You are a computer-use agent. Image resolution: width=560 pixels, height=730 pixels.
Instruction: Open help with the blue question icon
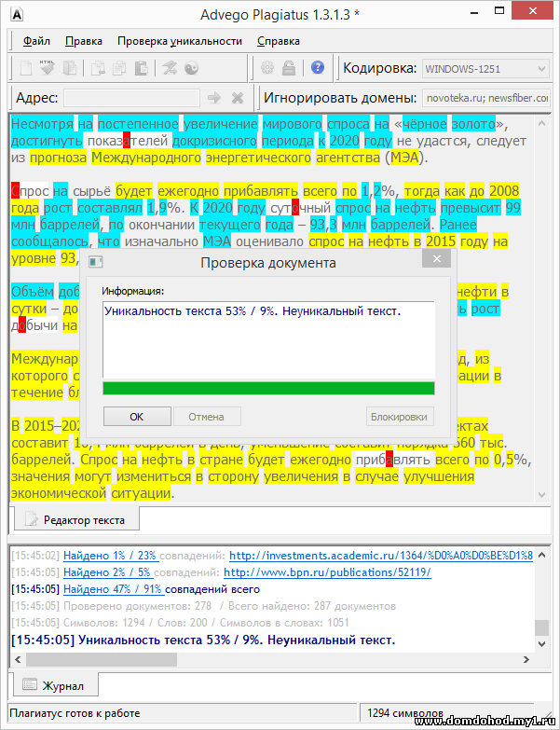click(318, 68)
